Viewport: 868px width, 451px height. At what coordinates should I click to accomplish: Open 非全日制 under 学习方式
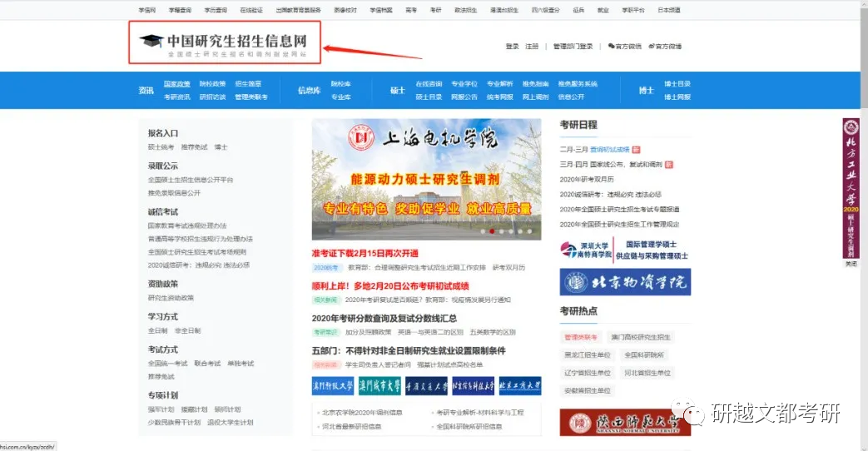187,330
